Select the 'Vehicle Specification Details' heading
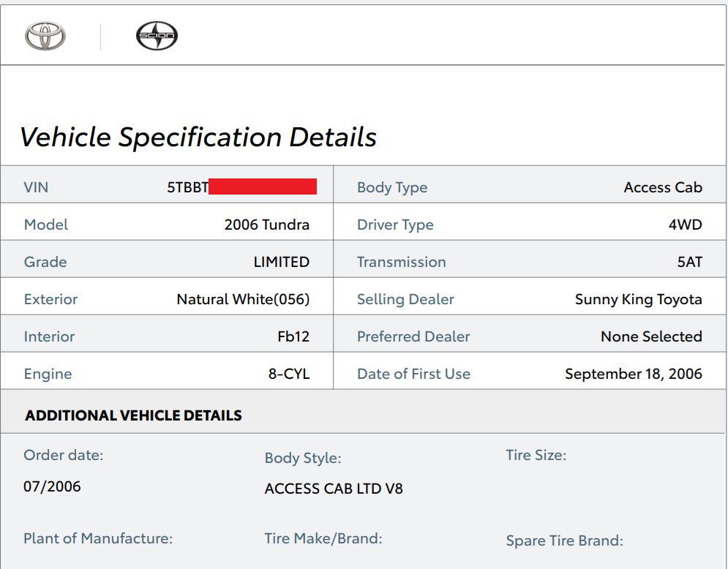The height and width of the screenshot is (569, 728). tap(198, 137)
